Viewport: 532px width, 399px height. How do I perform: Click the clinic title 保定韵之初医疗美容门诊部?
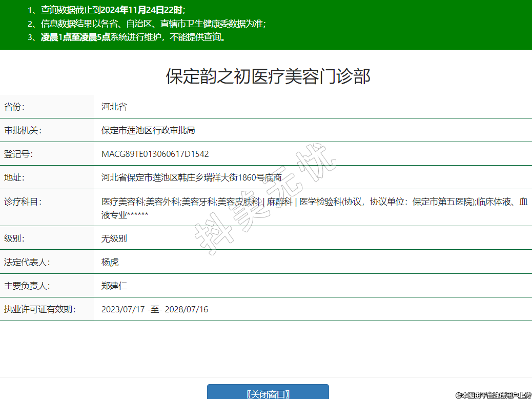point(268,76)
